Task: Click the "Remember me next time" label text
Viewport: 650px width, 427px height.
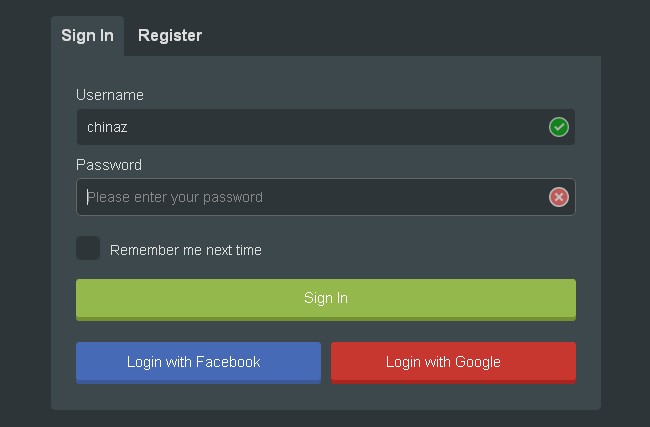Action: click(186, 250)
